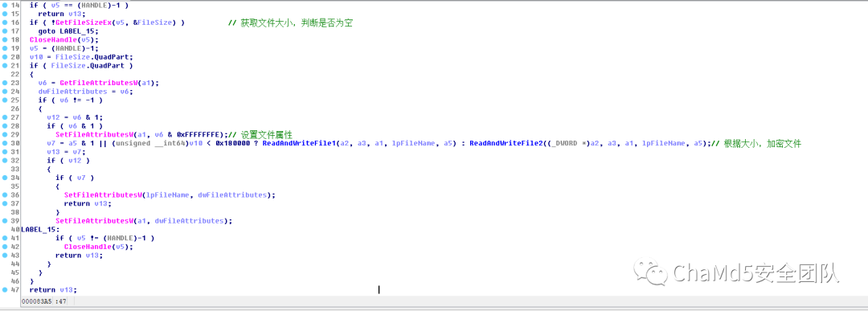Toggle breakpoint dot on line 29

pyautogui.click(x=5, y=134)
